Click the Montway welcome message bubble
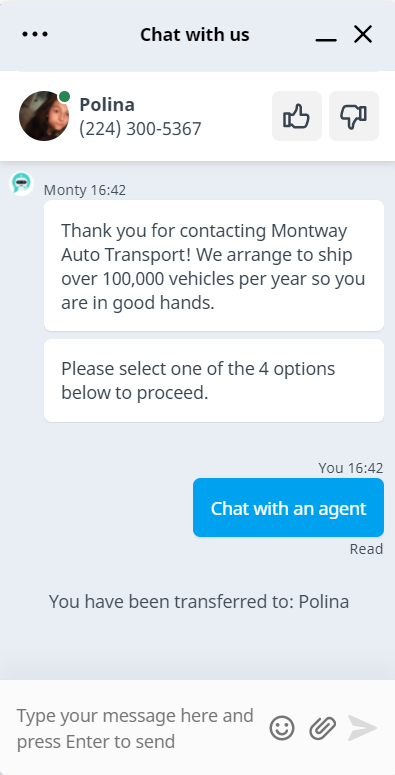 pyautogui.click(x=214, y=265)
